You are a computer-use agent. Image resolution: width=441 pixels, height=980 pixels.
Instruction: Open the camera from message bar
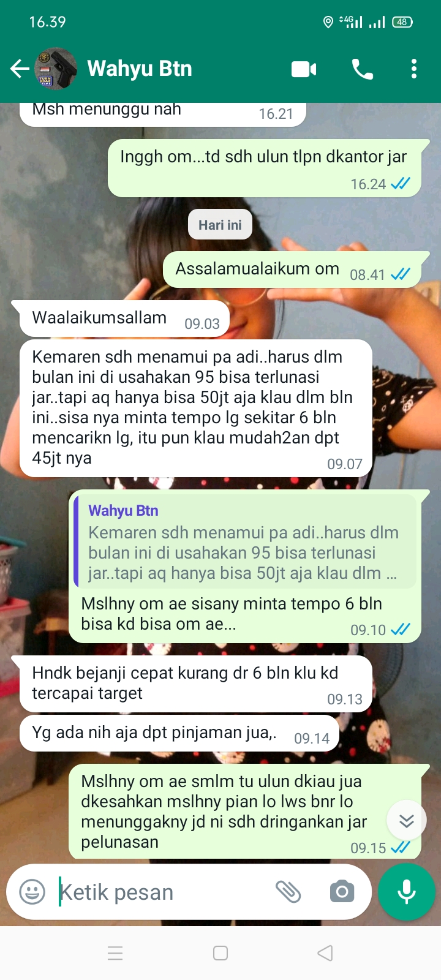coord(342,892)
